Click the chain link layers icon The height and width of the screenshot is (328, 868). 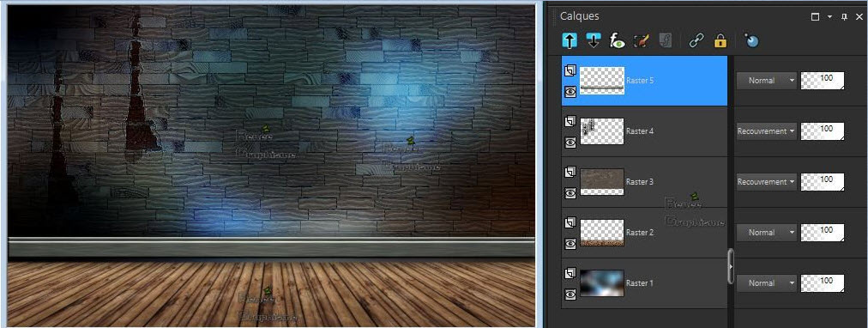click(x=696, y=40)
